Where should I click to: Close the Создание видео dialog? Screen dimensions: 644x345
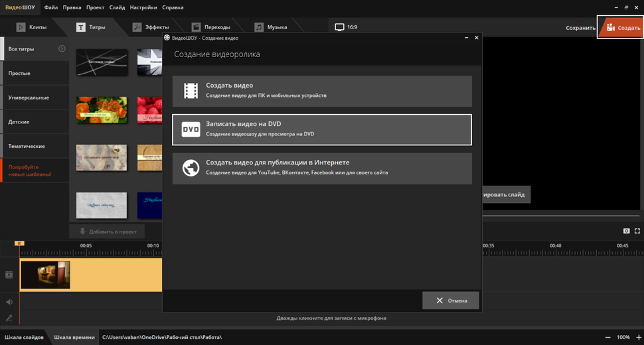click(477, 38)
